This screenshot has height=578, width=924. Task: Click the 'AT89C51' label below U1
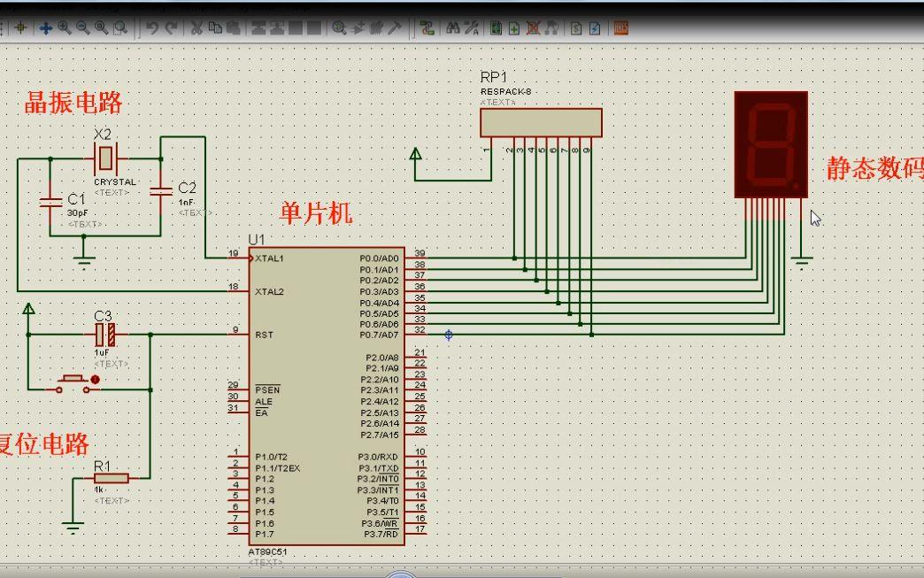[267, 552]
